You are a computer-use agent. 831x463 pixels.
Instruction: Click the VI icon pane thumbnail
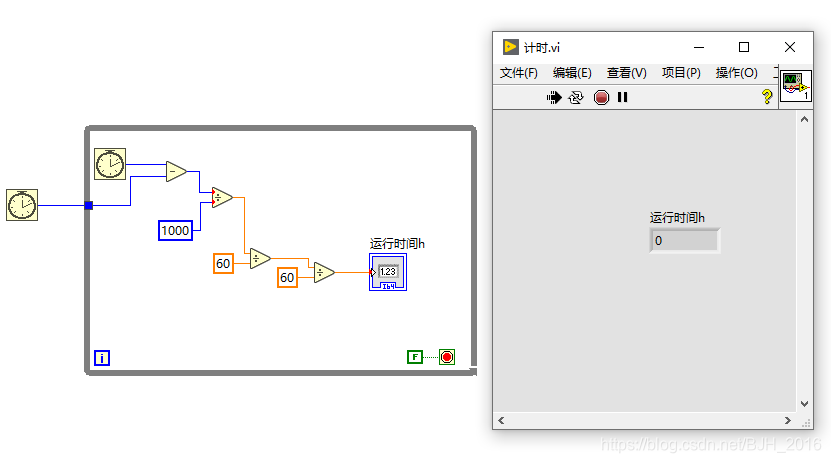pos(795,86)
